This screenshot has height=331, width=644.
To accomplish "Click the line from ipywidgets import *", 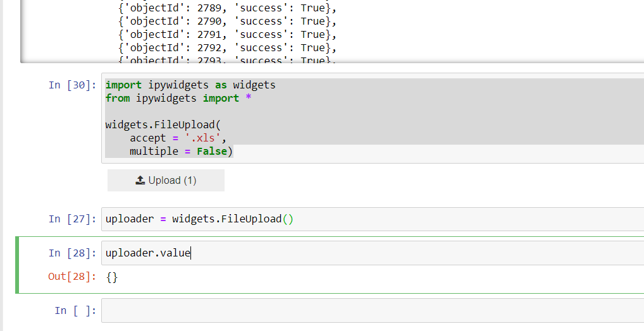I will (178, 98).
